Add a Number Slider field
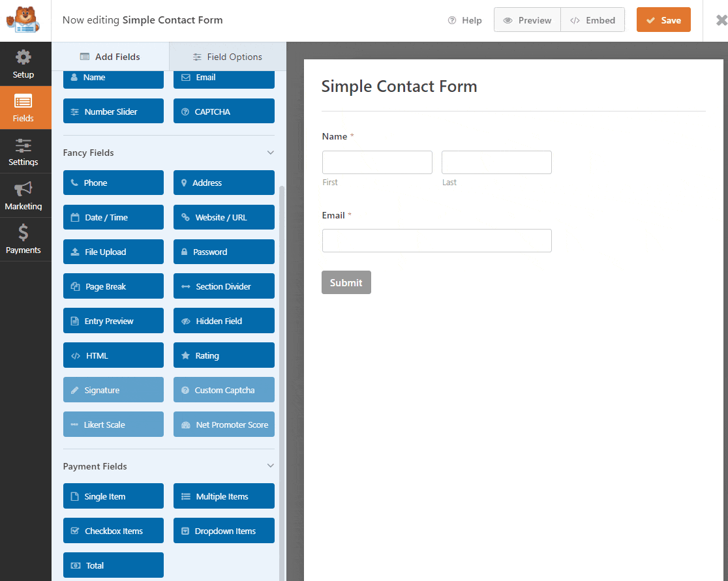This screenshot has width=728, height=581. (x=114, y=112)
